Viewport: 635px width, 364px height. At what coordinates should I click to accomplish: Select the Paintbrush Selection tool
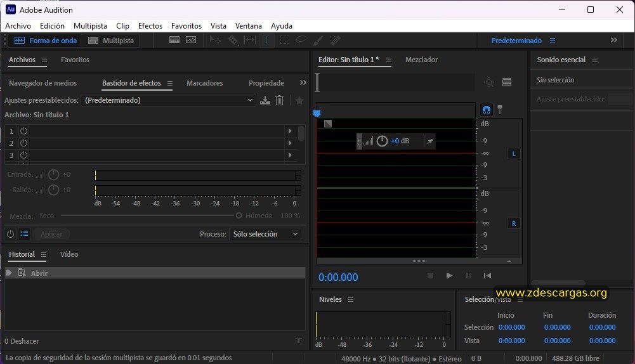coord(318,40)
